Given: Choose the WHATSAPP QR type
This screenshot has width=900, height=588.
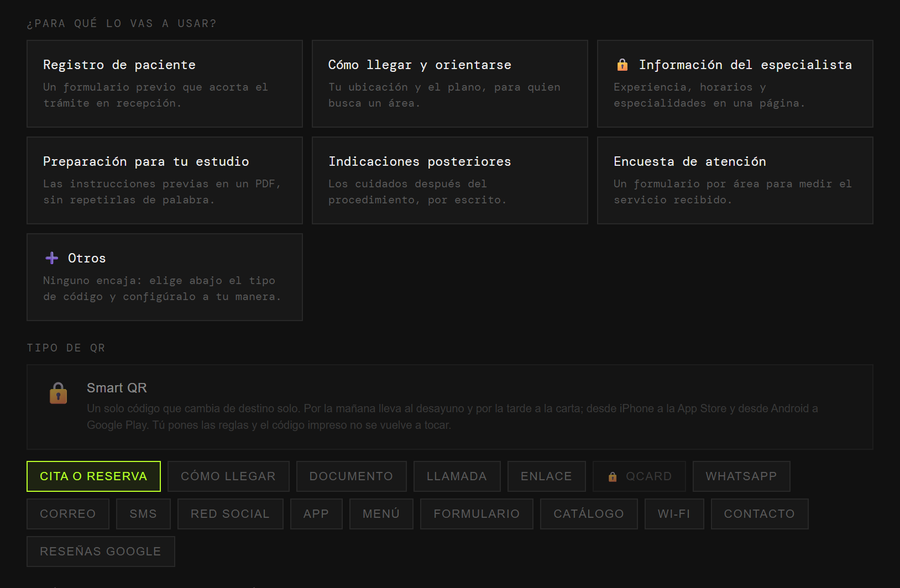Looking at the screenshot, I should 741,476.
